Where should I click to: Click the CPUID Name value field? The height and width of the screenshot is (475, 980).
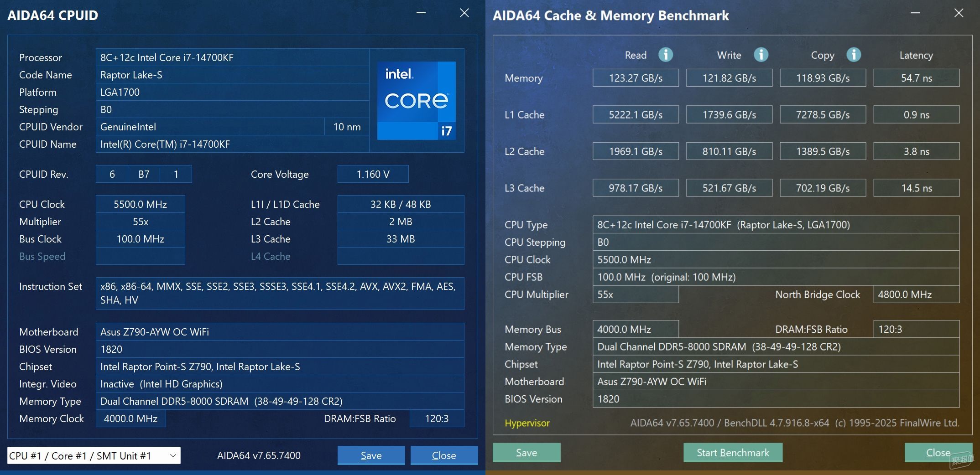(232, 144)
